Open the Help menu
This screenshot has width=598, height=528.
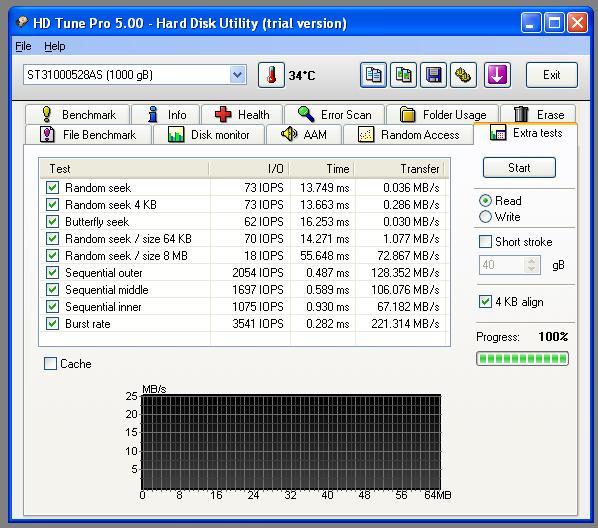[55, 46]
